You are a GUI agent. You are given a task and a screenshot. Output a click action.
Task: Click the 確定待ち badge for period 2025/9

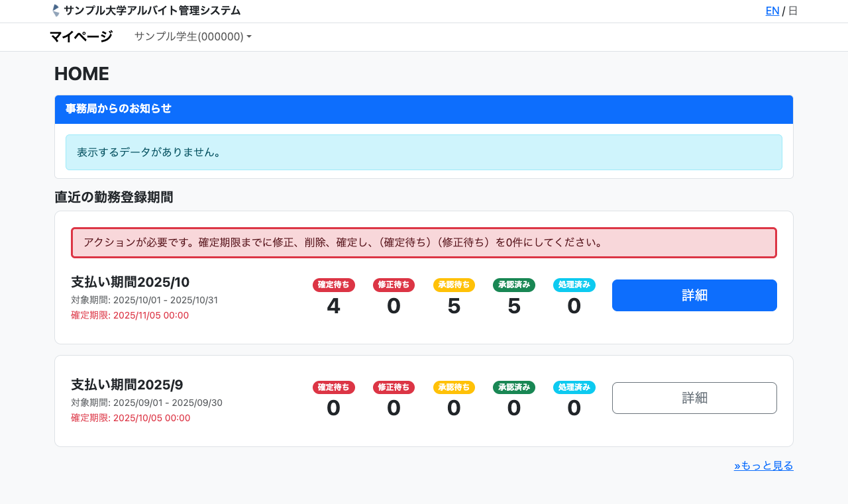pyautogui.click(x=333, y=387)
